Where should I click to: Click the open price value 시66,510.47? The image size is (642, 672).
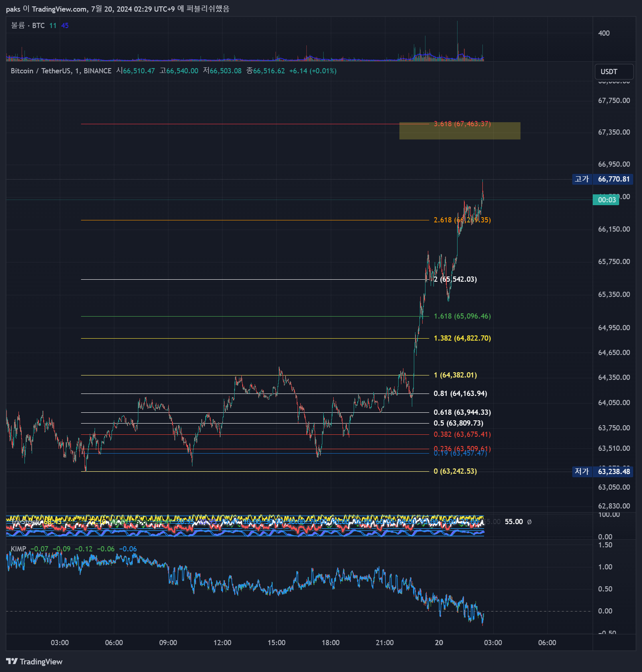[135, 71]
